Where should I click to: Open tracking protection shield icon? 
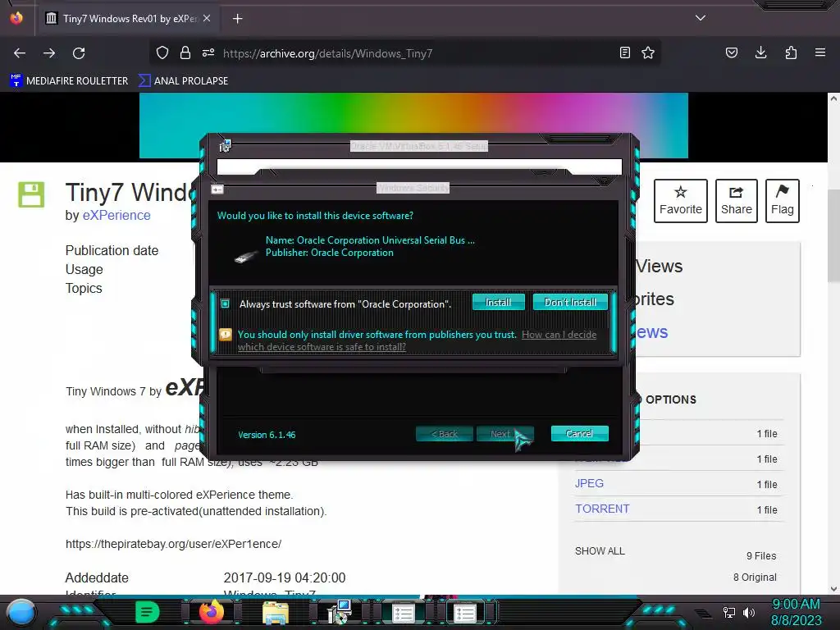pyautogui.click(x=162, y=52)
